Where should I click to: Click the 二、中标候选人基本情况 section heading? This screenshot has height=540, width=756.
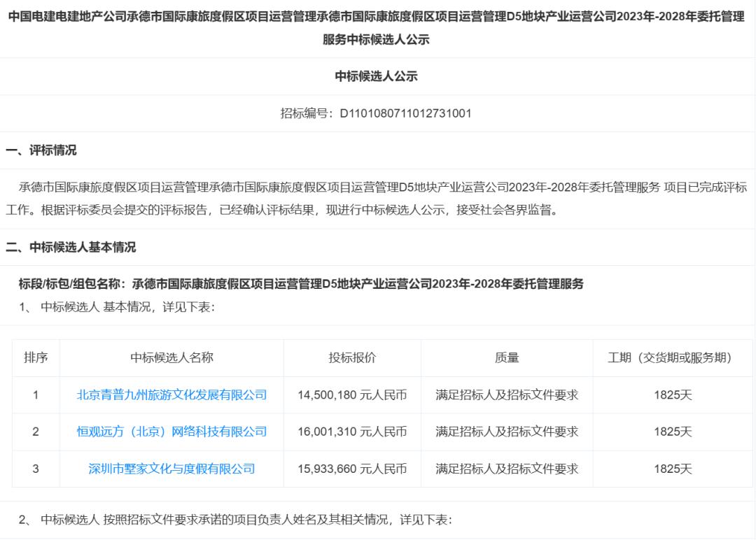pos(71,247)
